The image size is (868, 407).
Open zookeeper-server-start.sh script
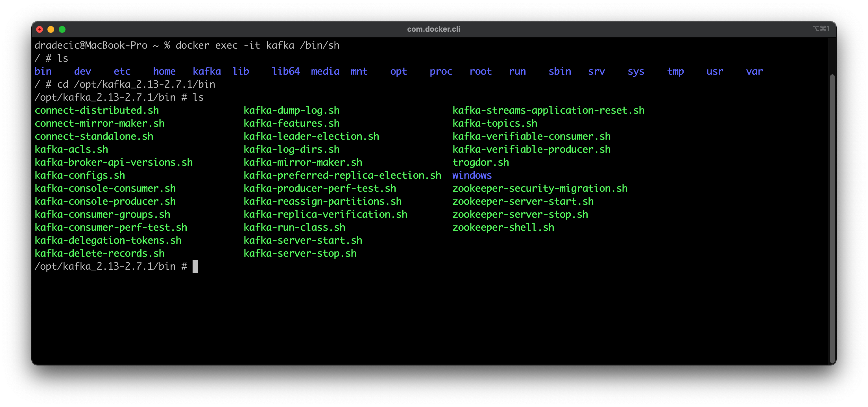[523, 201]
